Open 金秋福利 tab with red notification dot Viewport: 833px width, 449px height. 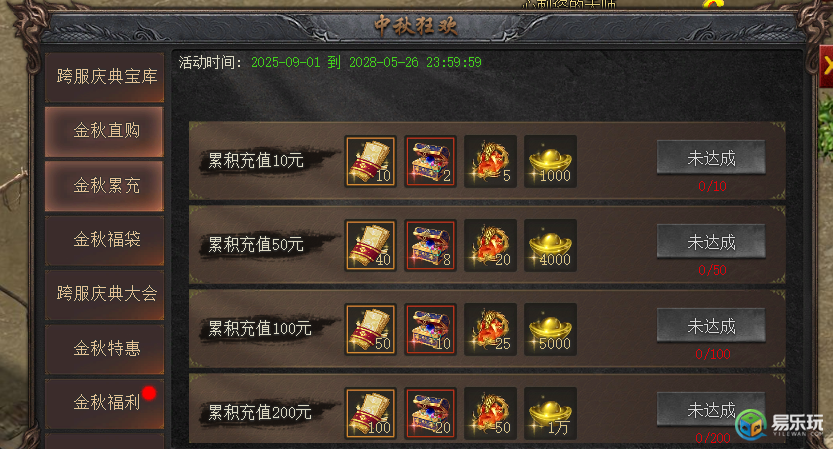[x=105, y=403]
